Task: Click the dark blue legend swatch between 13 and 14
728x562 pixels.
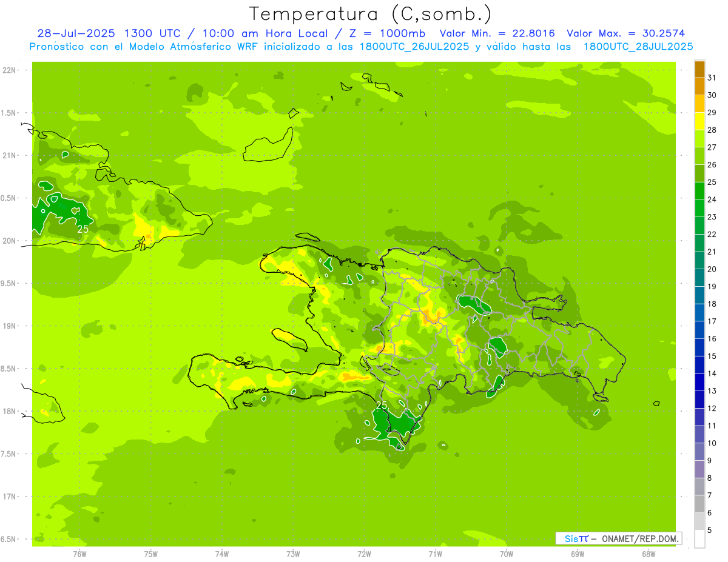Action: [699, 382]
